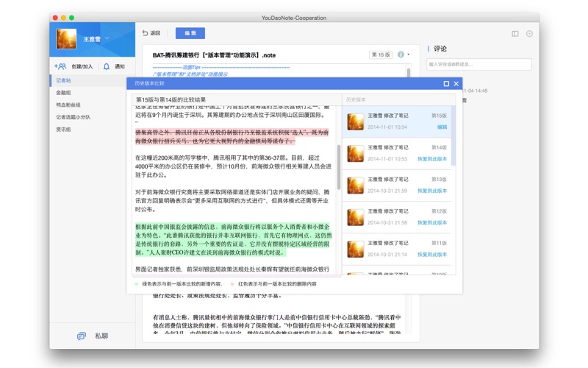Click the note info icon
This screenshot has height=368, width=588.
click(401, 54)
